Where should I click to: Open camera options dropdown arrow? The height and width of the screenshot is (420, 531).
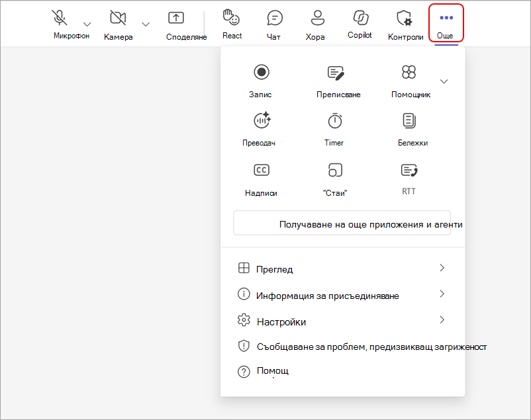click(x=146, y=24)
